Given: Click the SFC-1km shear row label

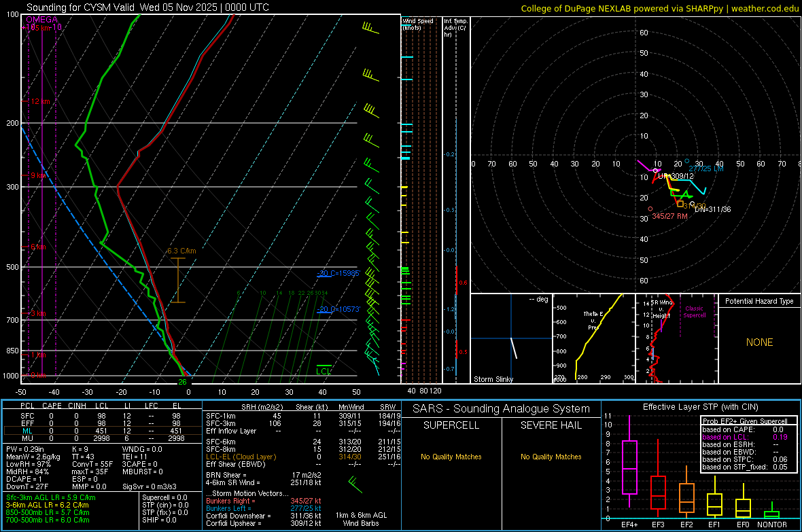Looking at the screenshot, I should pyautogui.click(x=221, y=416).
